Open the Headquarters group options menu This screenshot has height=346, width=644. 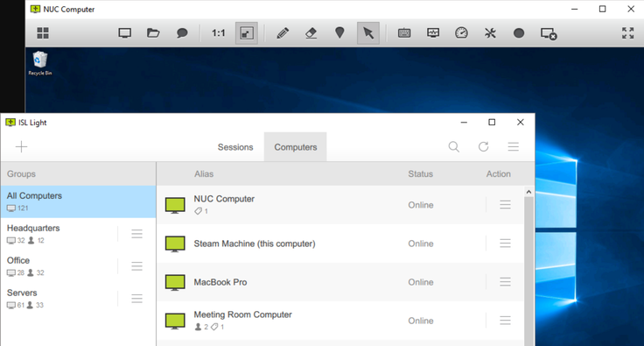pyautogui.click(x=136, y=234)
